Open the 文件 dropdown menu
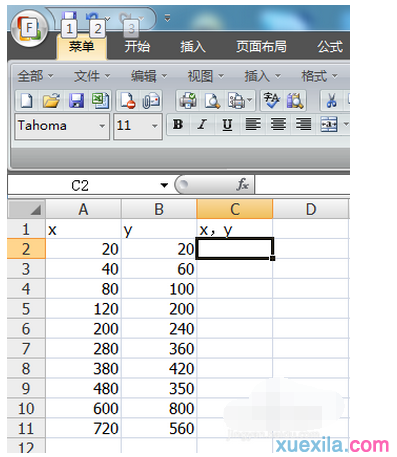 coord(92,76)
